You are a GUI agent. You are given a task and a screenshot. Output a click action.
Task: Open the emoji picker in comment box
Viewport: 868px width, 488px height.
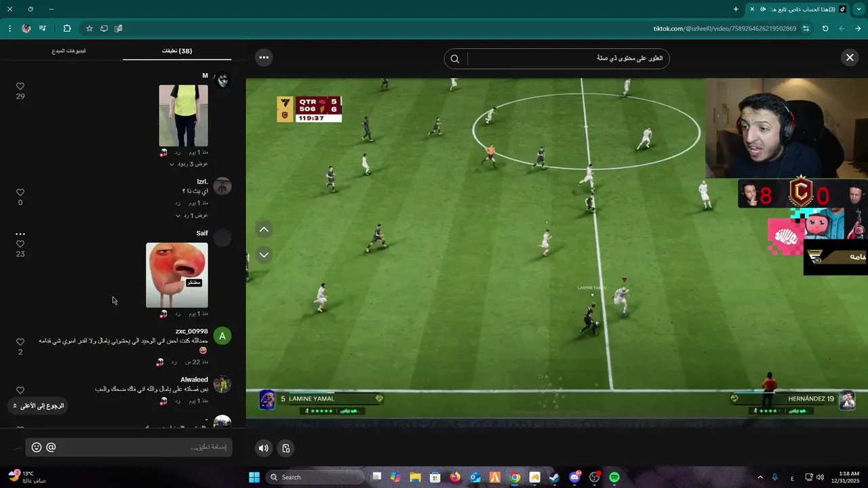click(x=37, y=447)
